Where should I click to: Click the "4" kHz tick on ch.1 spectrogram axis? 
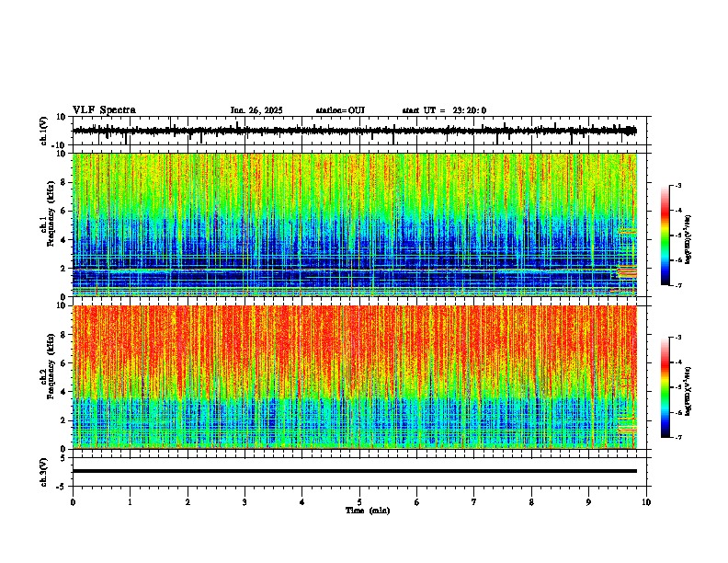coord(63,240)
